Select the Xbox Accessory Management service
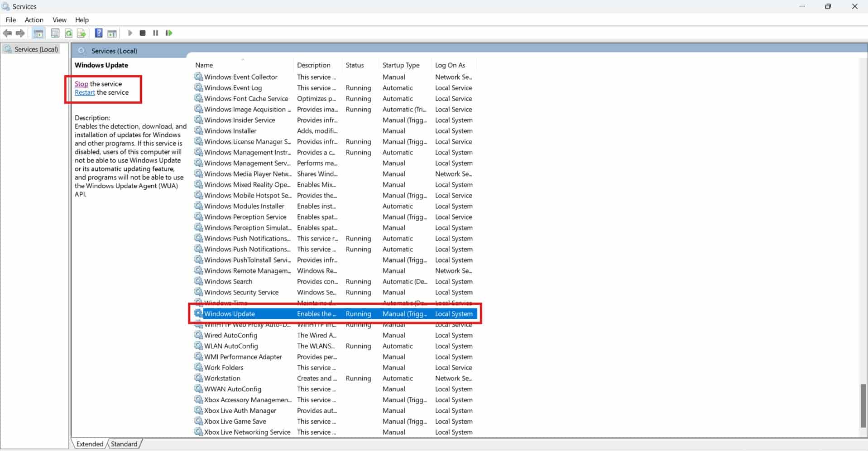Screen dimensions: 868x451 335,399
